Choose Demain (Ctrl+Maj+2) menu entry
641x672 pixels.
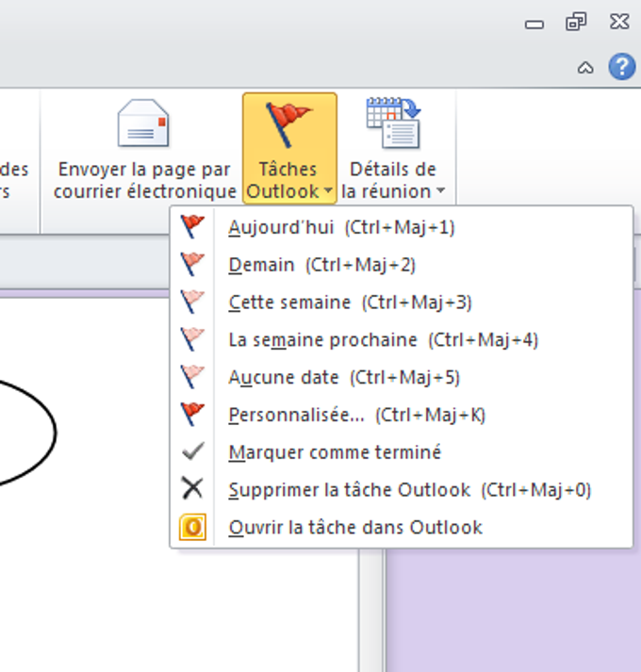pos(402,265)
